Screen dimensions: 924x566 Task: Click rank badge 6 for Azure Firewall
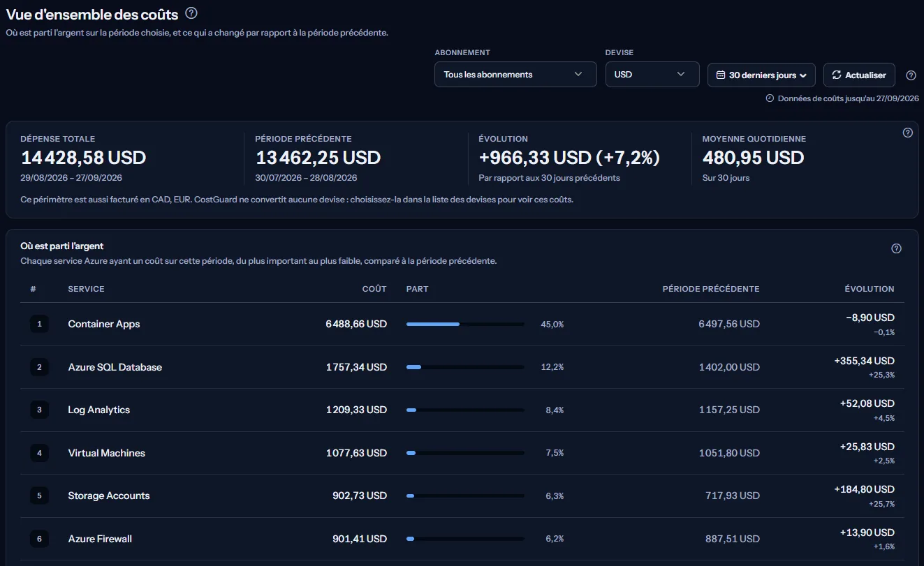[x=39, y=539]
